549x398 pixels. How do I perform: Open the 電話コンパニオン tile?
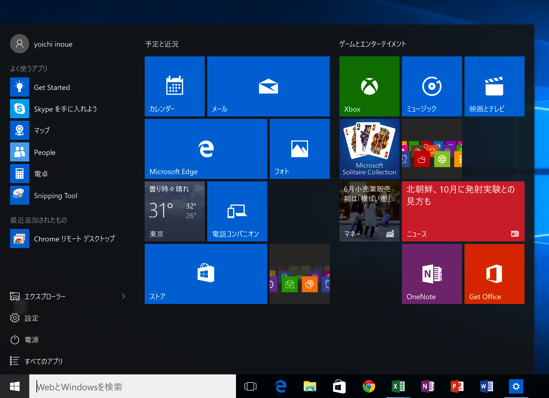click(237, 211)
